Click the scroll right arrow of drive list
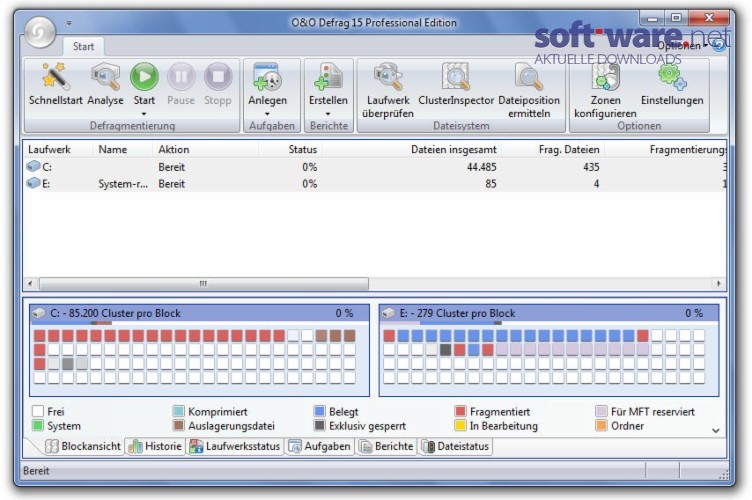 (x=718, y=284)
